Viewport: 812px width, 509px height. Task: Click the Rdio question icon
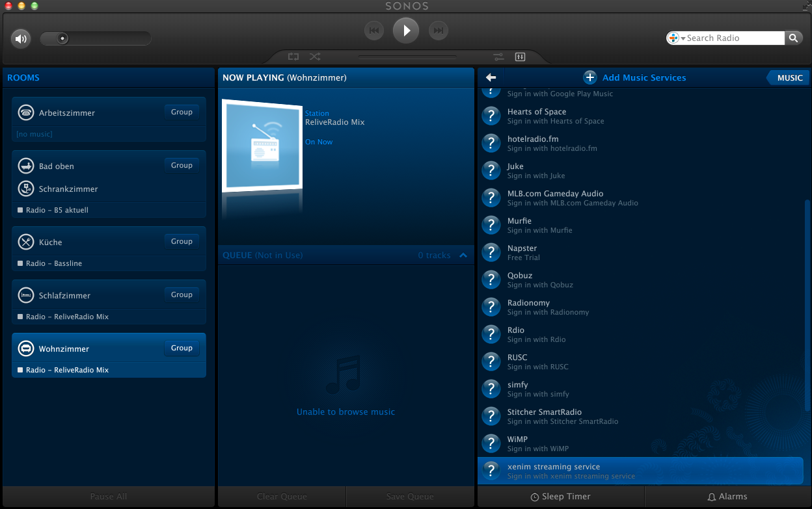point(491,334)
